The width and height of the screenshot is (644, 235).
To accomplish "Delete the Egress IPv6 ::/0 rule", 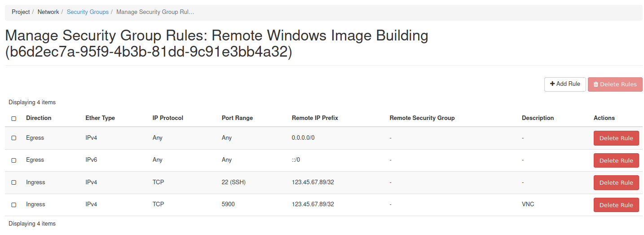I will click(x=616, y=160).
